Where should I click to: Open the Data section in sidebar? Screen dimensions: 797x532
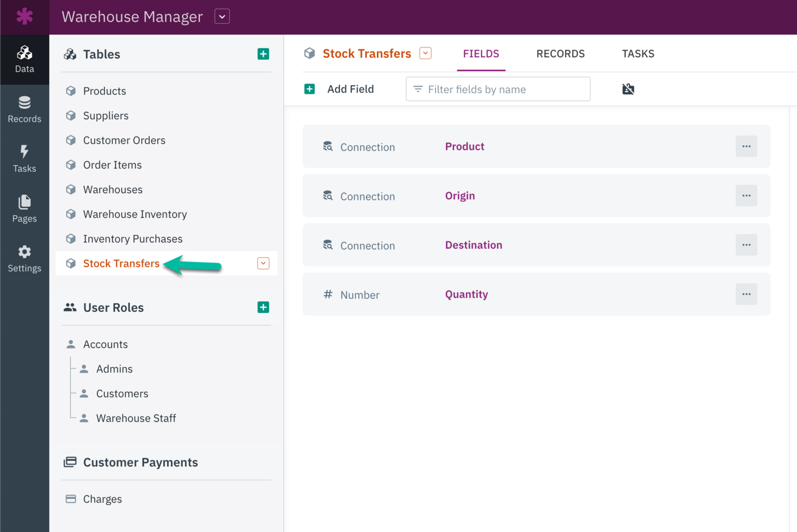coord(24,60)
